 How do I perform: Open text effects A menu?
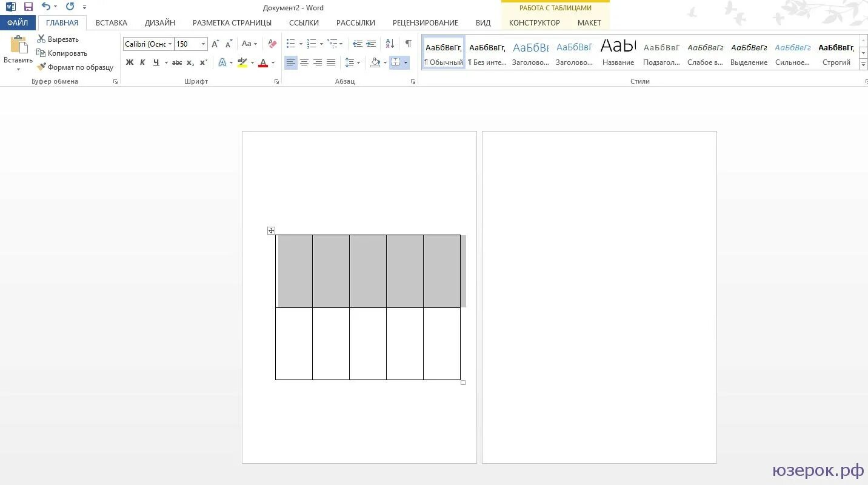pyautogui.click(x=222, y=62)
